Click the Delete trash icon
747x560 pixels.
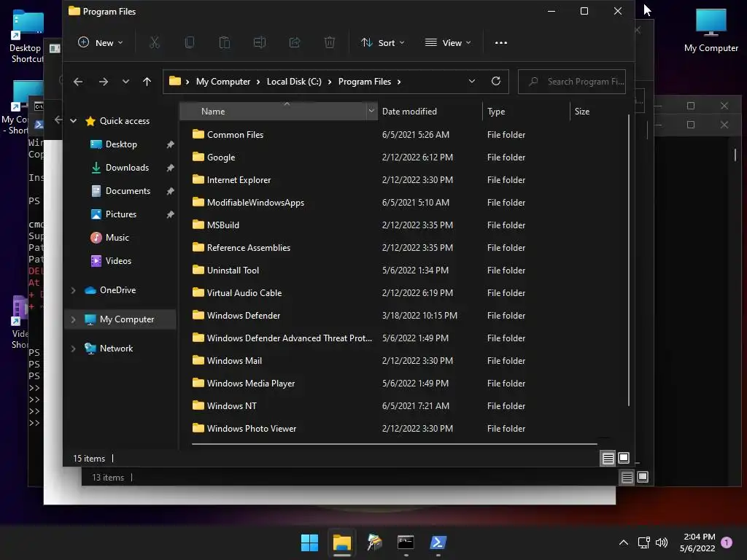tap(330, 43)
